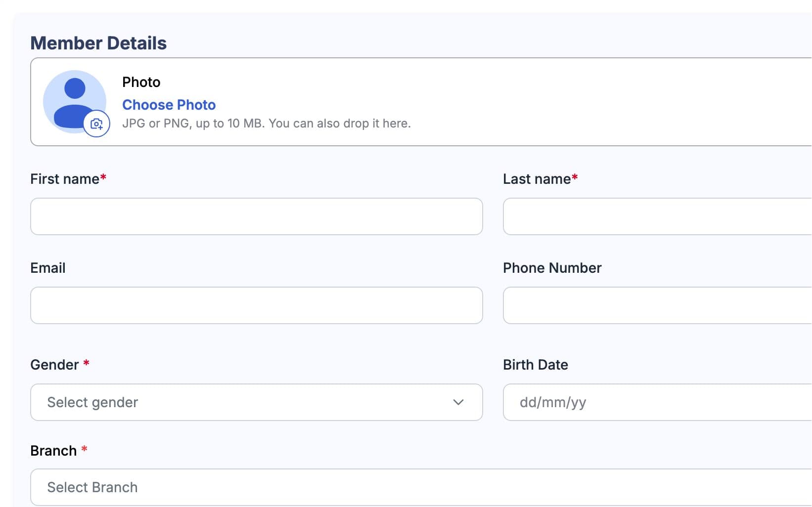812x507 pixels.
Task: Click into the Phone Number field
Action: (x=657, y=305)
